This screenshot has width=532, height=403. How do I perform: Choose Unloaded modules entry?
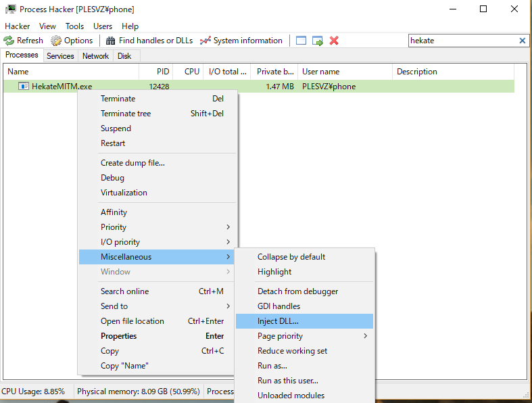point(304,396)
